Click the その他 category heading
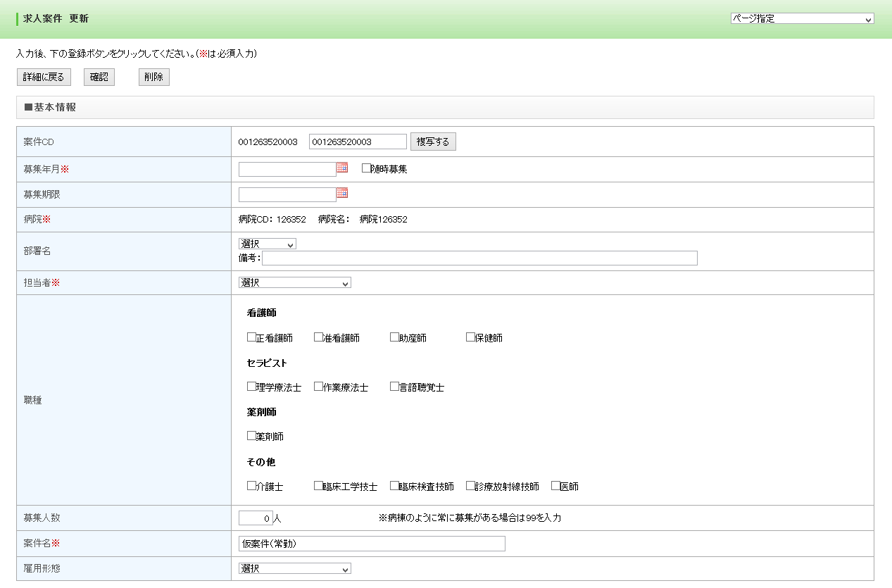 261,462
